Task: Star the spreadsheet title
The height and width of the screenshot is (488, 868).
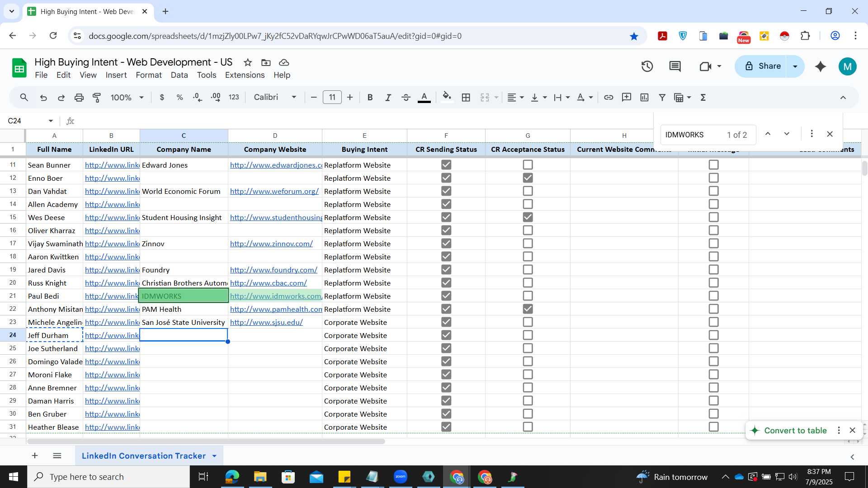Action: pos(248,62)
